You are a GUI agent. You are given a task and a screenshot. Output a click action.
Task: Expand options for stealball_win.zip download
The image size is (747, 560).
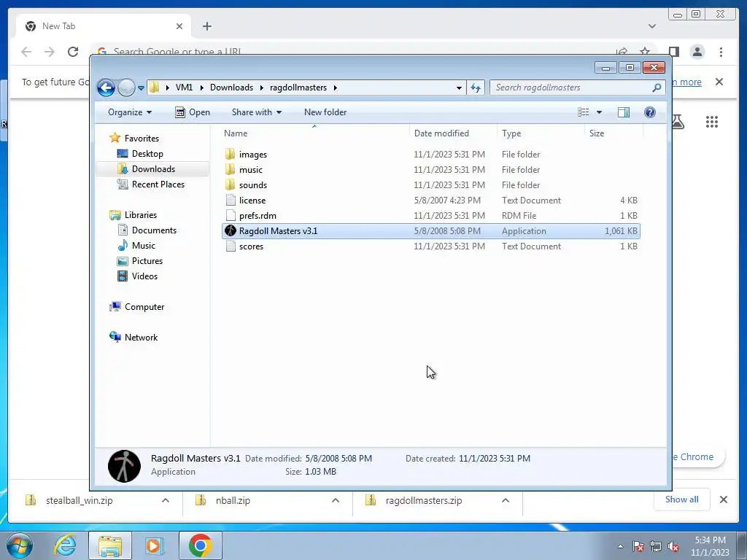[x=166, y=500]
